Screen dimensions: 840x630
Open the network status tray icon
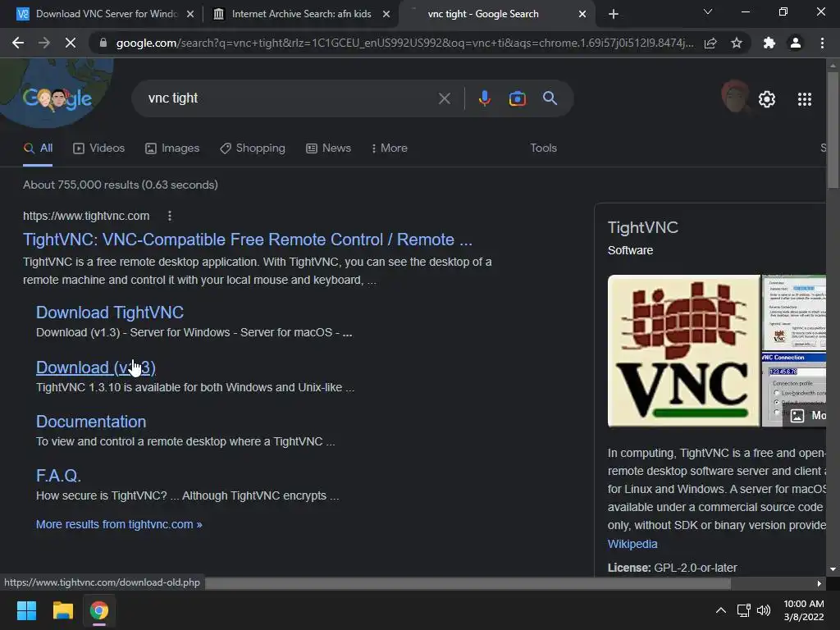point(743,610)
